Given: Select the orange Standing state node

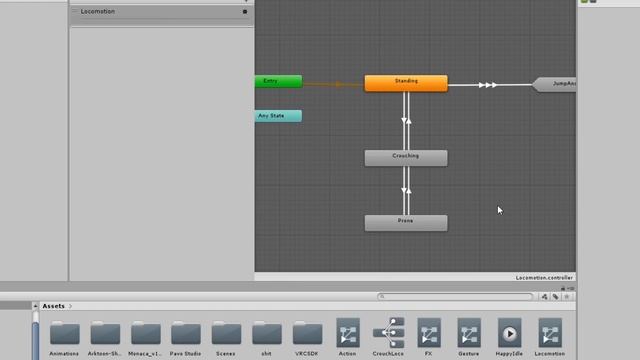Looking at the screenshot, I should (x=406, y=83).
